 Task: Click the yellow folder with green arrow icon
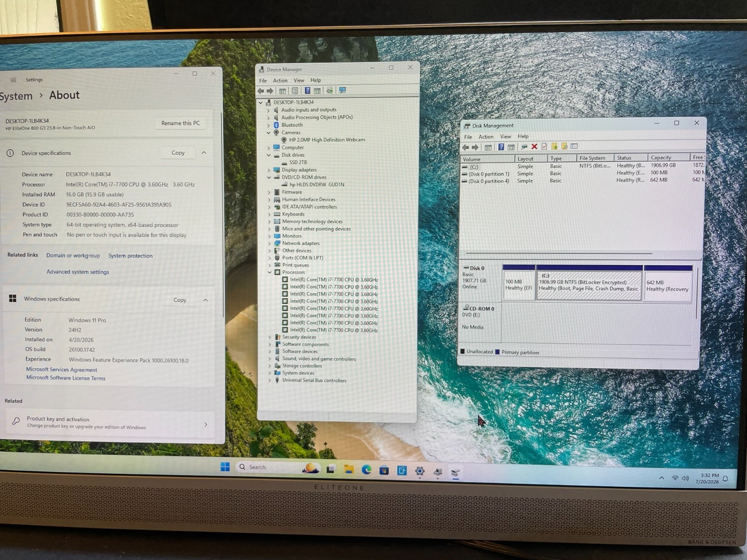(x=554, y=147)
